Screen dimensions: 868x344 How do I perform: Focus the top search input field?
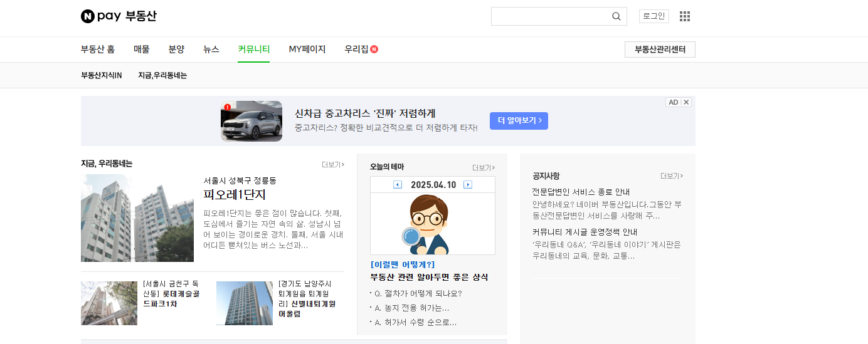pyautogui.click(x=551, y=16)
